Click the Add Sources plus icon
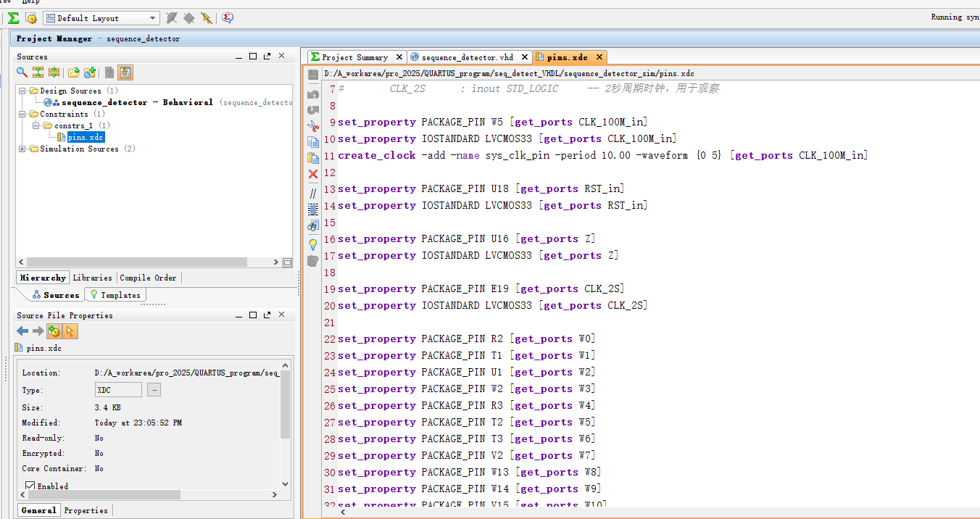The image size is (980, 519). [90, 72]
